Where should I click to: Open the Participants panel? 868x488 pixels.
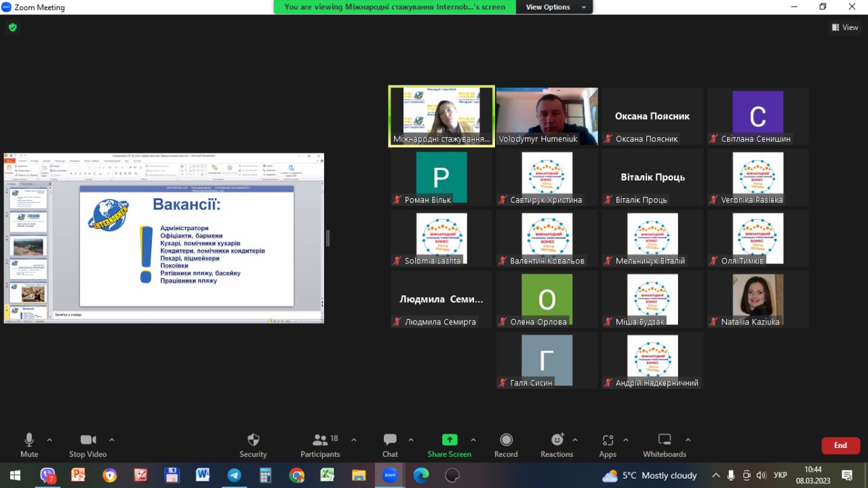coord(320,445)
